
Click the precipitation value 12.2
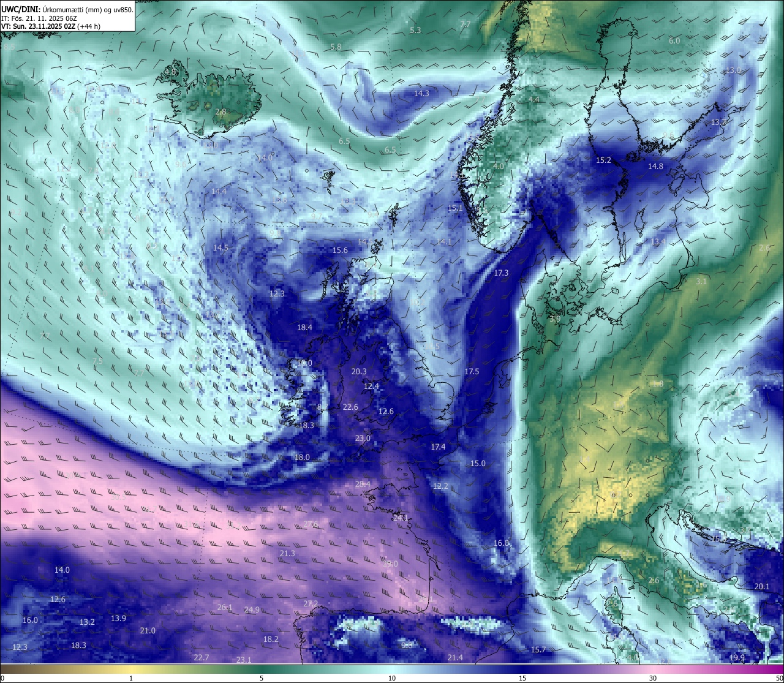click(x=440, y=486)
